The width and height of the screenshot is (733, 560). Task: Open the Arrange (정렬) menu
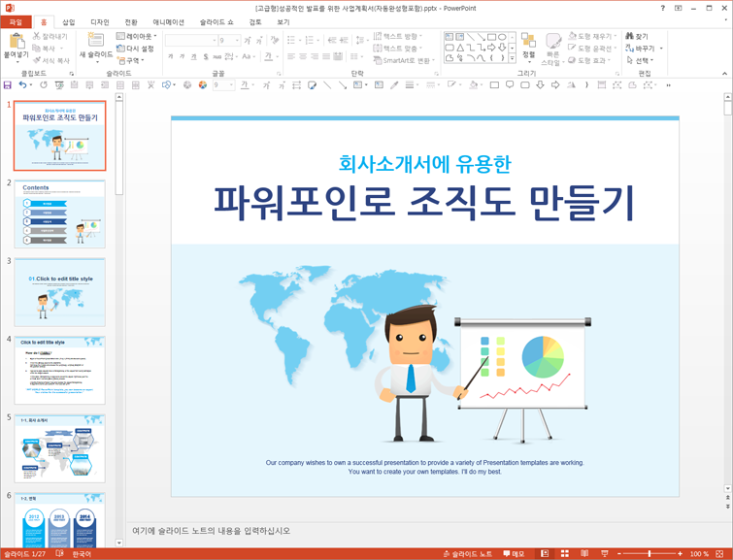tap(529, 47)
